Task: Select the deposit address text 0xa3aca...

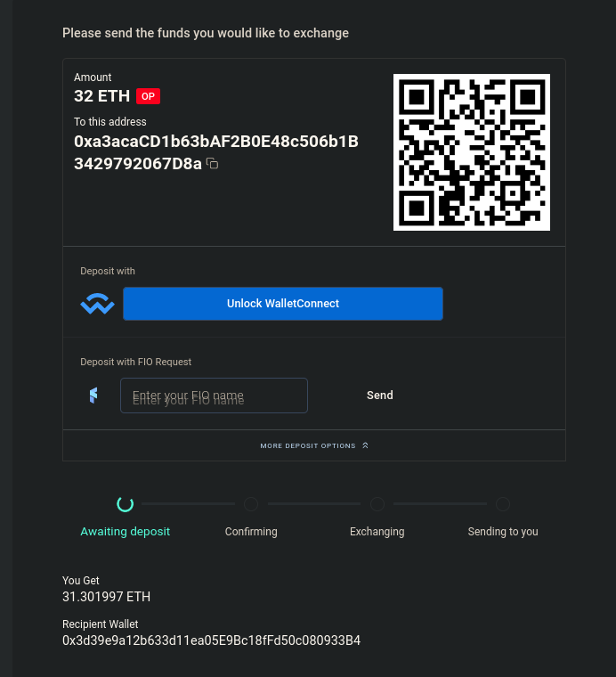Action: pos(216,152)
